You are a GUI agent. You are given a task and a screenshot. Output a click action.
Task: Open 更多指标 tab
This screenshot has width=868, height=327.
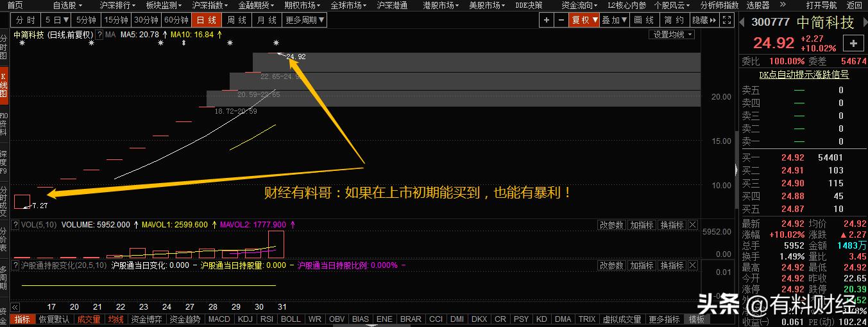[x=664, y=319]
